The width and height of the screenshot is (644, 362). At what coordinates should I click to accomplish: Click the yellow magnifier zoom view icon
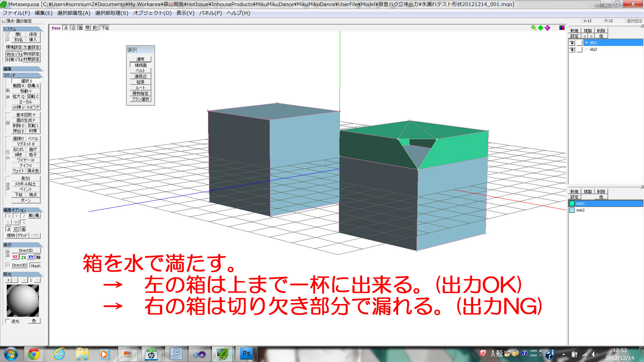pyautogui.click(x=534, y=28)
